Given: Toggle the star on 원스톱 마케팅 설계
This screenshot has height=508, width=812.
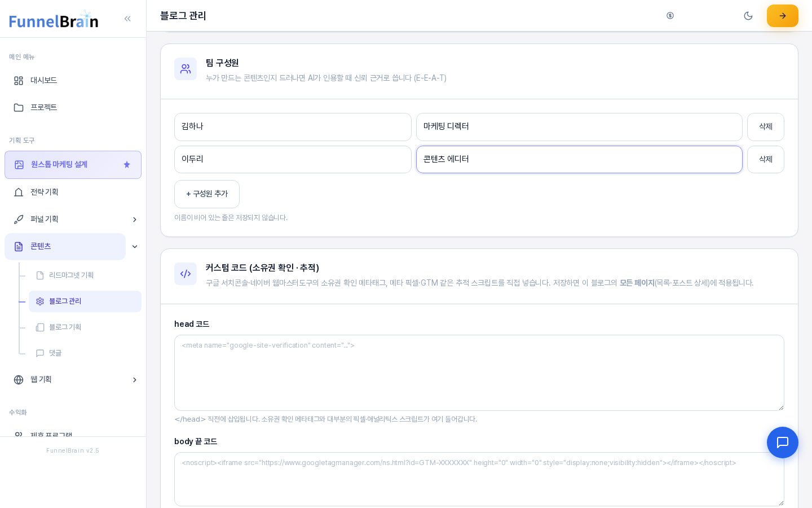Looking at the screenshot, I should [x=127, y=165].
